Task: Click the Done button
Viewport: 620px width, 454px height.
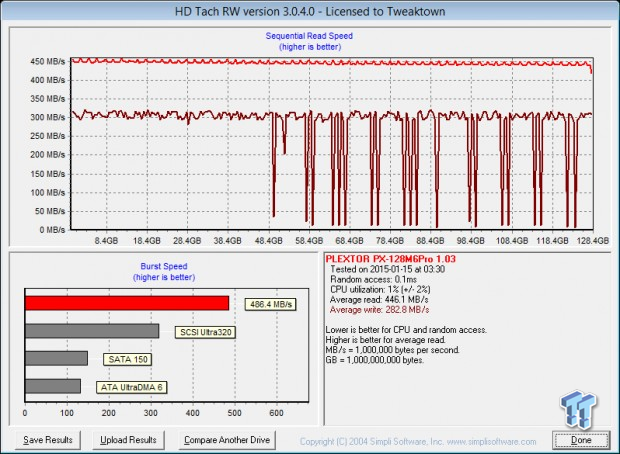Action: [x=581, y=440]
